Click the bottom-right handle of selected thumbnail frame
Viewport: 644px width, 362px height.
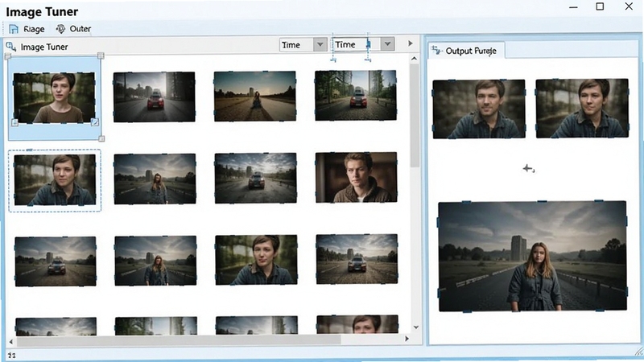click(101, 138)
